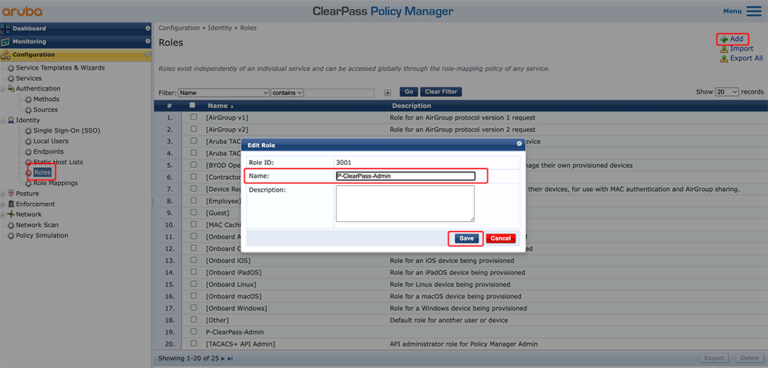Click the Methods gear icon
768x368 pixels.
pos(28,99)
